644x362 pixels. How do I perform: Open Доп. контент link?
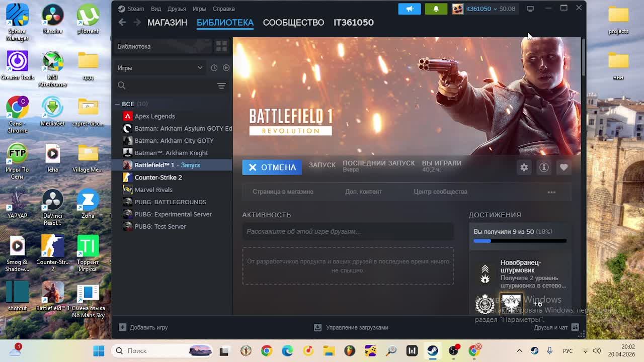(363, 192)
